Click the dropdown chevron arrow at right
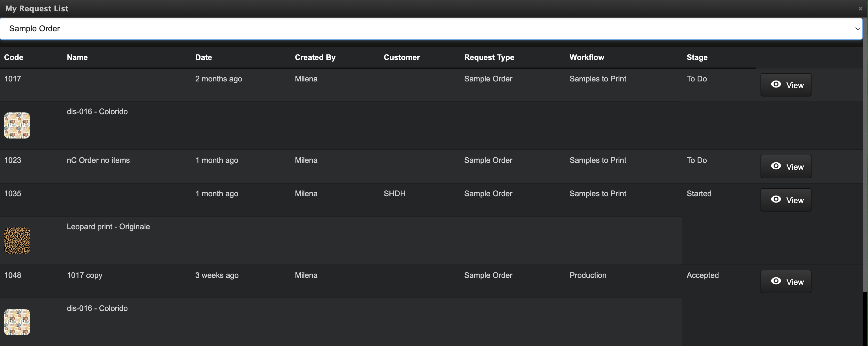Image resolution: width=868 pixels, height=346 pixels. pos(858,29)
